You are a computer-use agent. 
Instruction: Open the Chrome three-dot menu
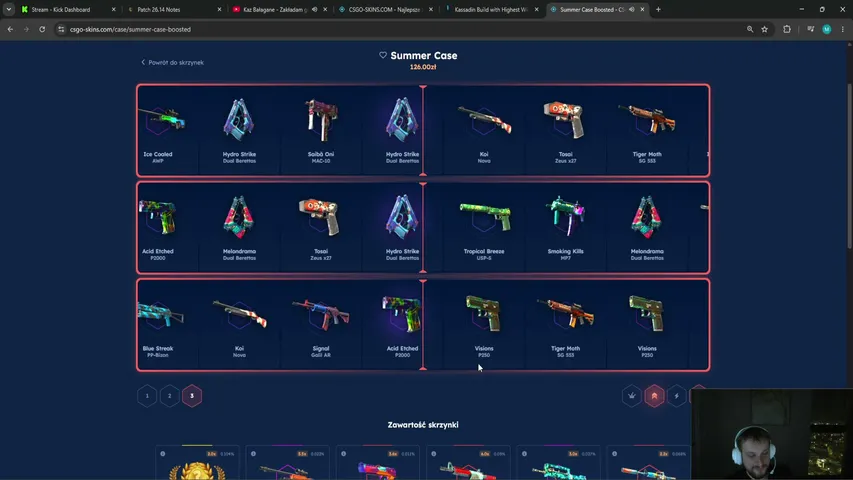coord(843,29)
